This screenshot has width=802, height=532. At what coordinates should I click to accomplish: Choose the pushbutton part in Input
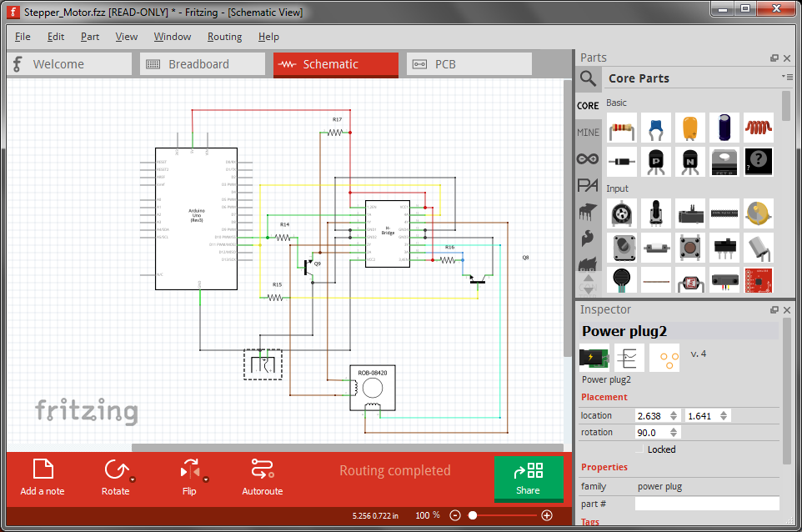point(690,247)
